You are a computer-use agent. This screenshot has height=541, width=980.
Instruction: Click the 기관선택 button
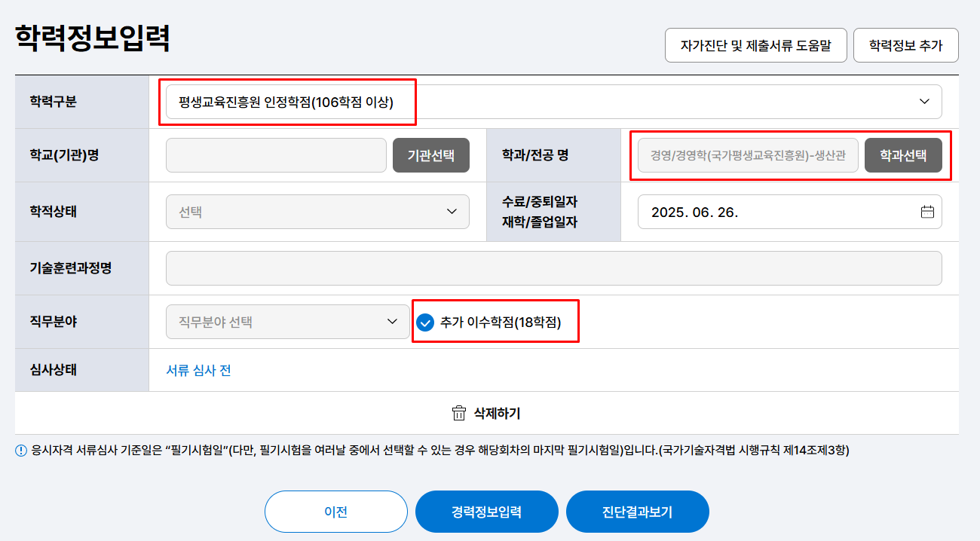tap(430, 155)
